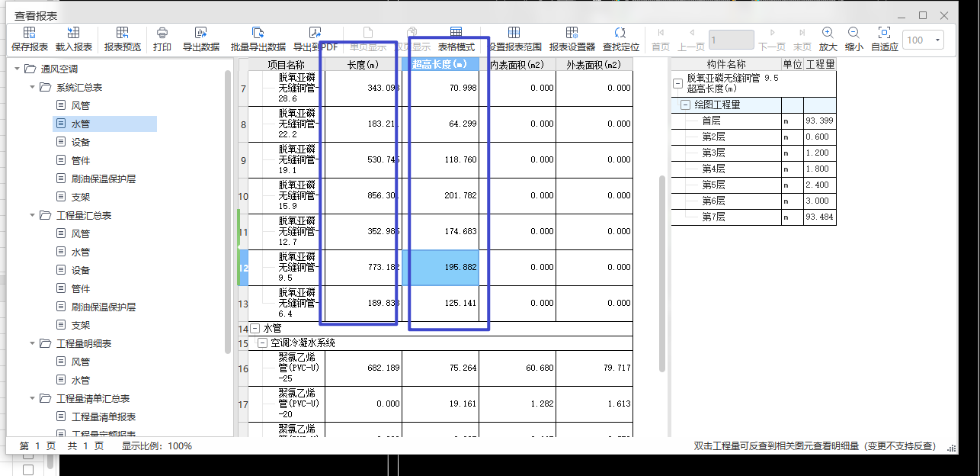Click the 打印 print icon
This screenshot has width=980, height=476.
click(162, 33)
